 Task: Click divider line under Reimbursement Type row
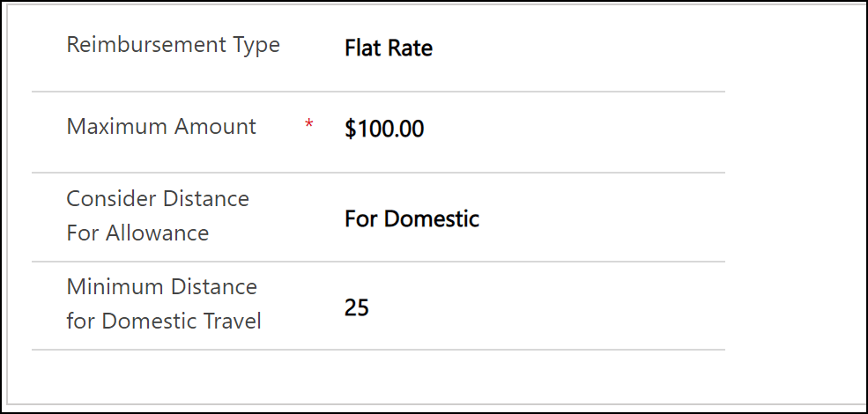[378, 92]
